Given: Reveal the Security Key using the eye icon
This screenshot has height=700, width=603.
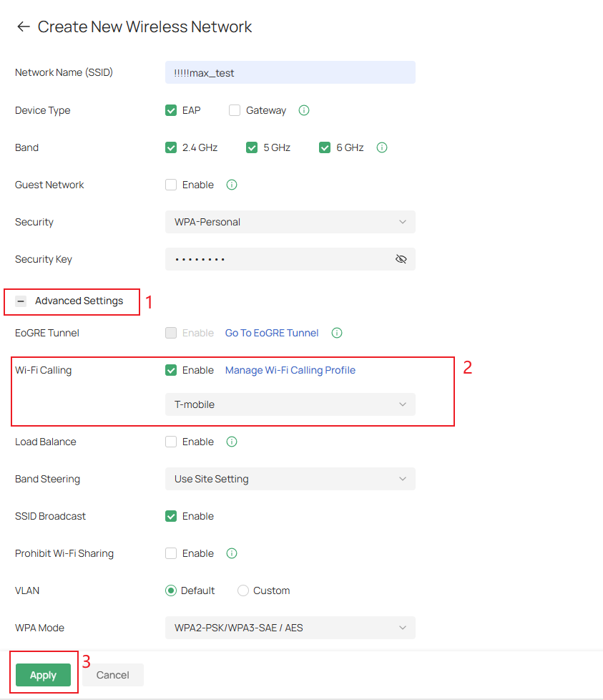Looking at the screenshot, I should (x=401, y=259).
